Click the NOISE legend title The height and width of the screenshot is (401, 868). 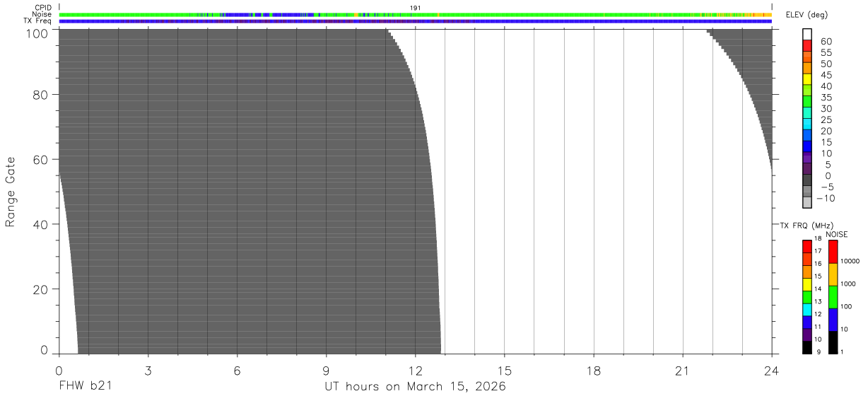click(836, 234)
